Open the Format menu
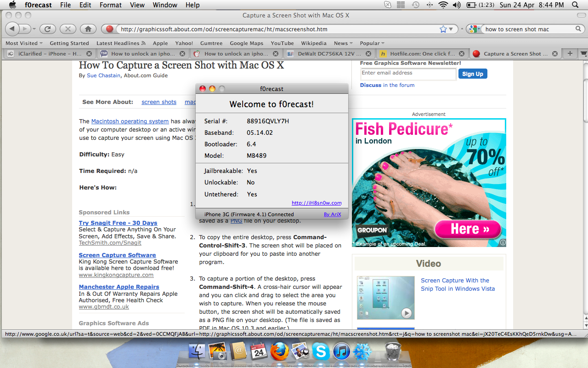The width and height of the screenshot is (588, 368). click(111, 5)
